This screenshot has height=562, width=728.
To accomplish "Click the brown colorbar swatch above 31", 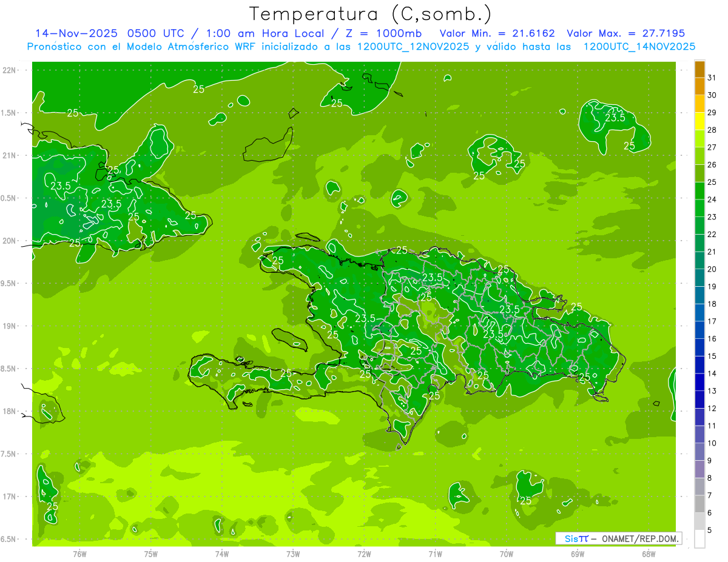I will coord(699,69).
